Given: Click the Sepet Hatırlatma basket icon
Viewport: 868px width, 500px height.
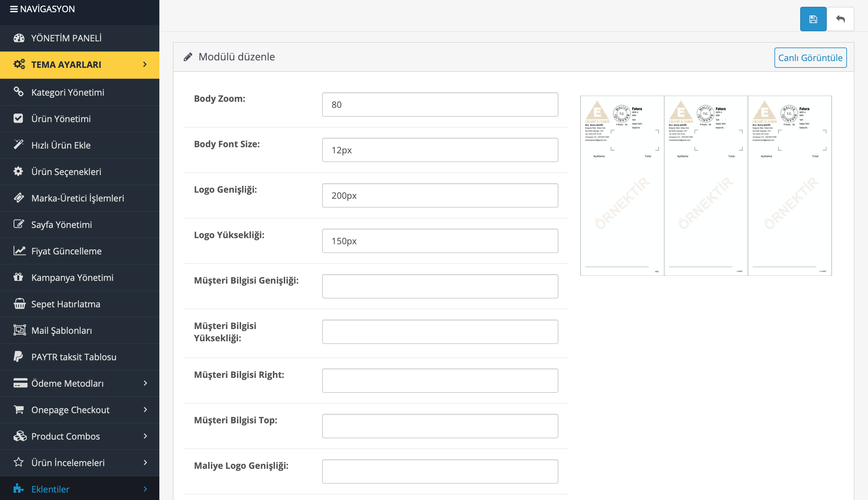Looking at the screenshot, I should 19,304.
